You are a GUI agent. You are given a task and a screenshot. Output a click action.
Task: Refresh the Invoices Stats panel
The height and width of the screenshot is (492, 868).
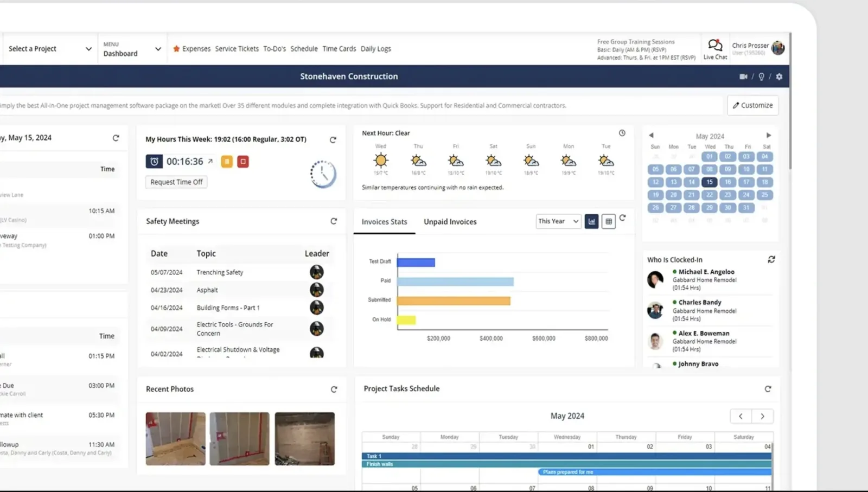[623, 218]
